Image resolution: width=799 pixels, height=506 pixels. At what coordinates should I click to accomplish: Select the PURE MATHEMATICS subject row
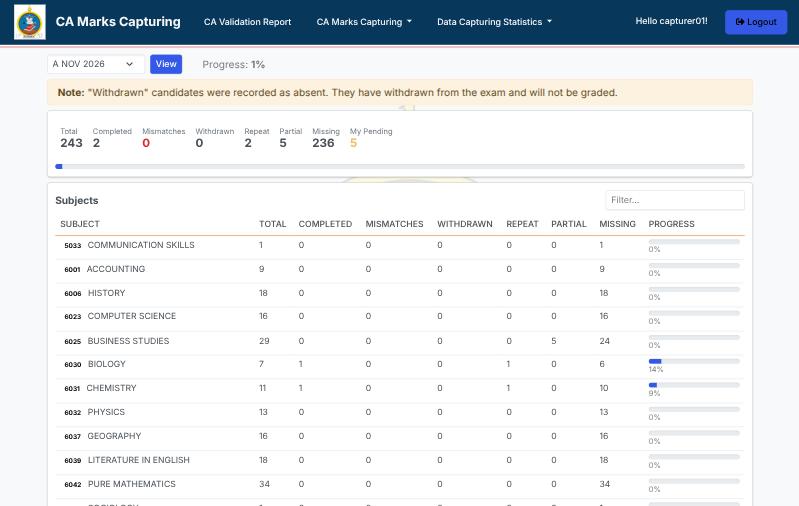400,486
